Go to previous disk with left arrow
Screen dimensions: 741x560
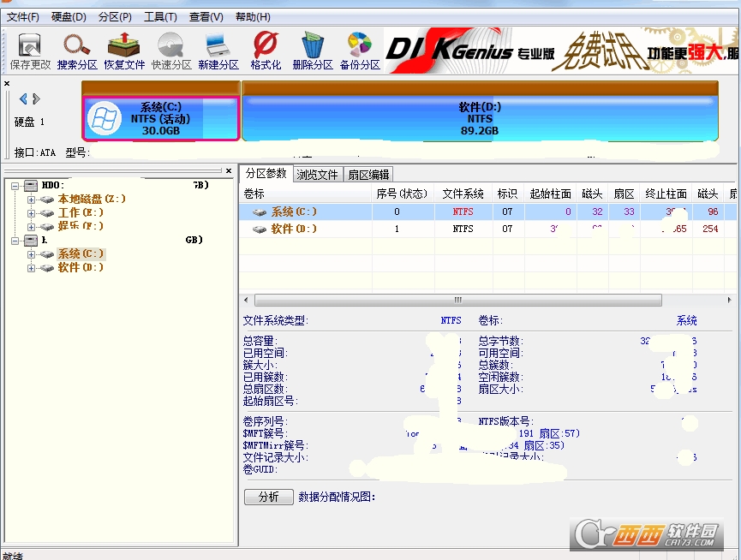23,98
